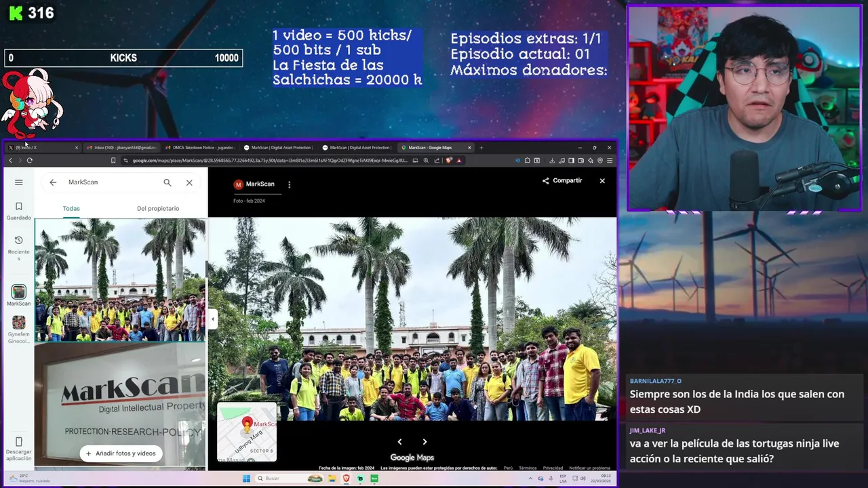Open the minimap preview thumbnail

coord(247,432)
